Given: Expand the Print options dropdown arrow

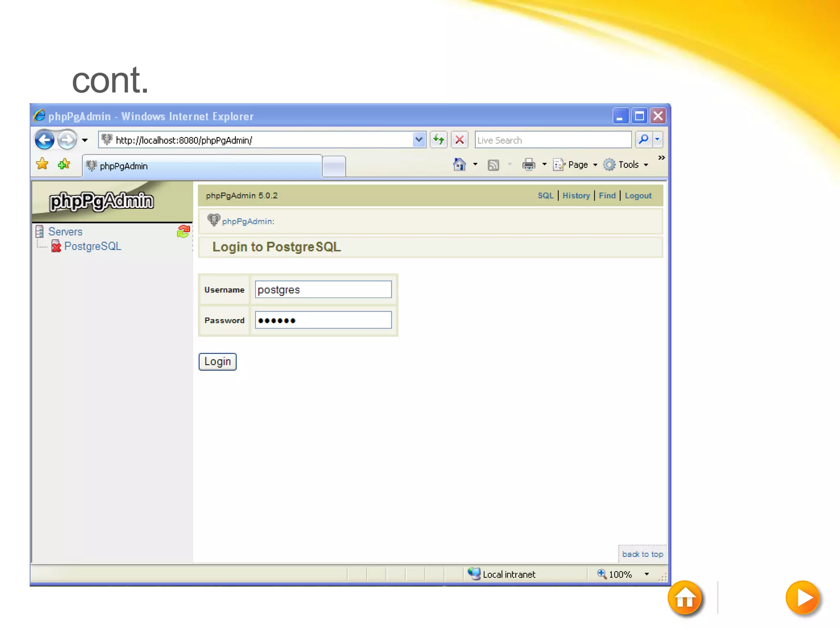Looking at the screenshot, I should [545, 164].
